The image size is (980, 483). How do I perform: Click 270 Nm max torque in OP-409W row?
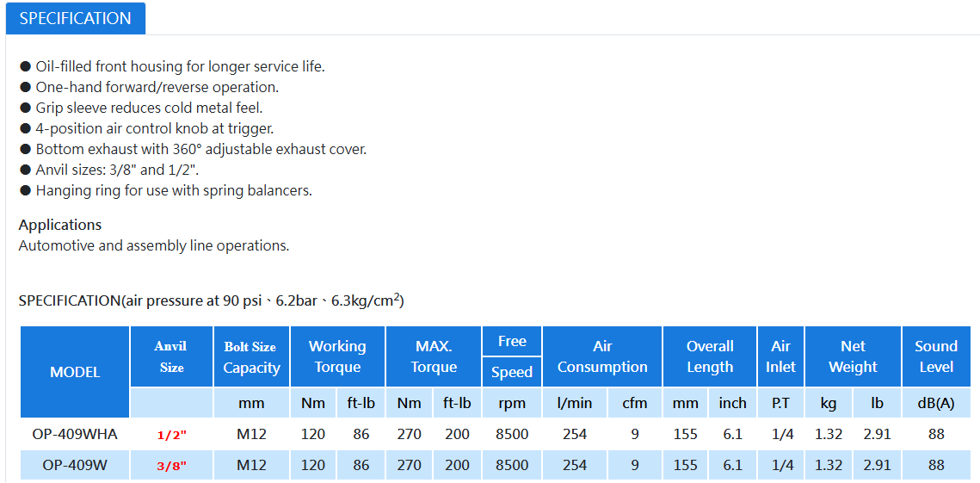(410, 466)
